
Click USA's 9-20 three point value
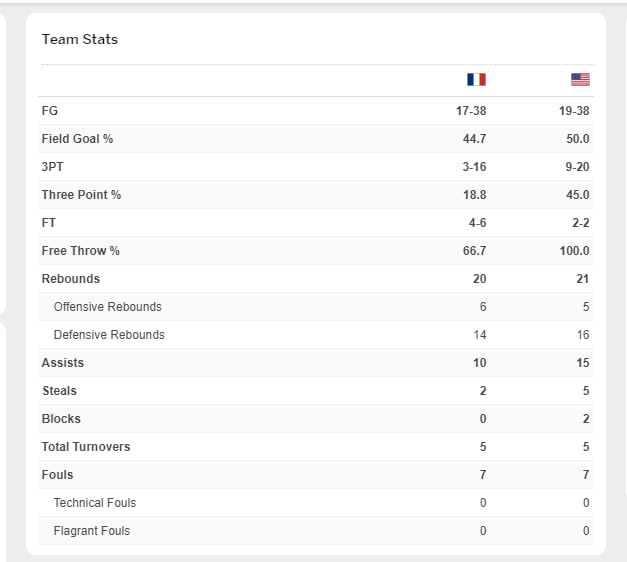point(577,167)
